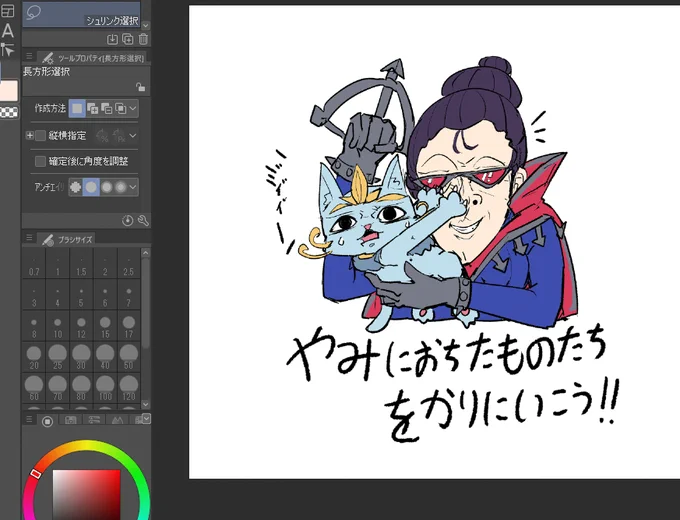
Task: Switch to the Color Wheel tab
Action: pos(47,421)
